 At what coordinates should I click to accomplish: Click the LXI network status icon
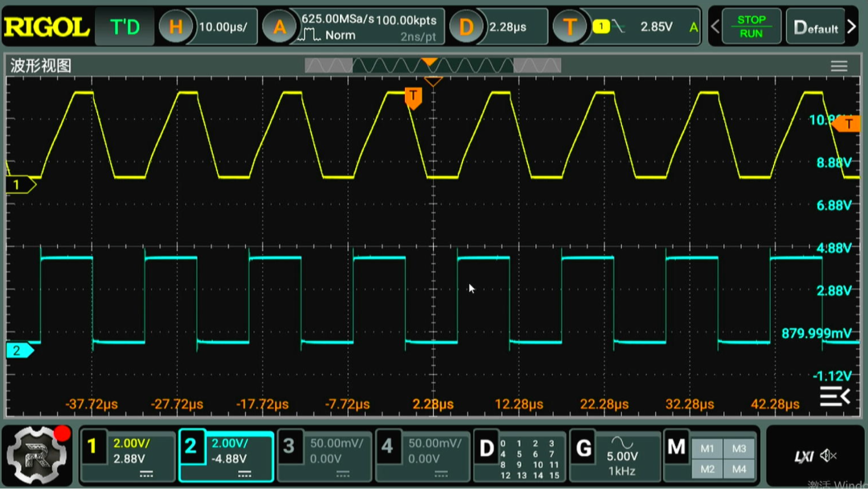[x=804, y=457]
